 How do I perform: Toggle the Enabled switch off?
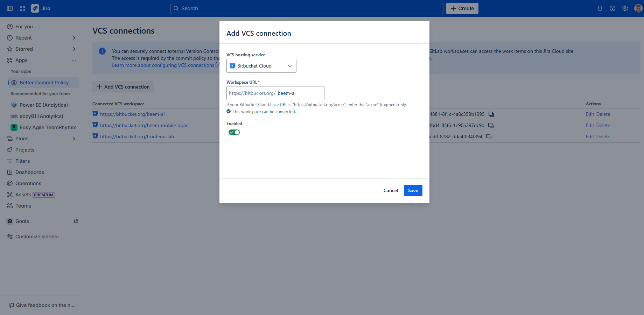(x=234, y=132)
